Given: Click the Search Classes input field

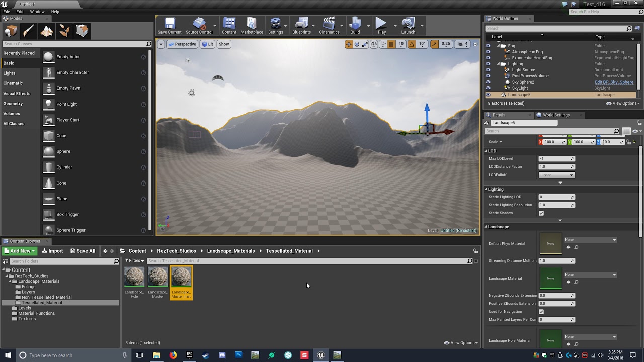Looking at the screenshot, I should point(74,44).
